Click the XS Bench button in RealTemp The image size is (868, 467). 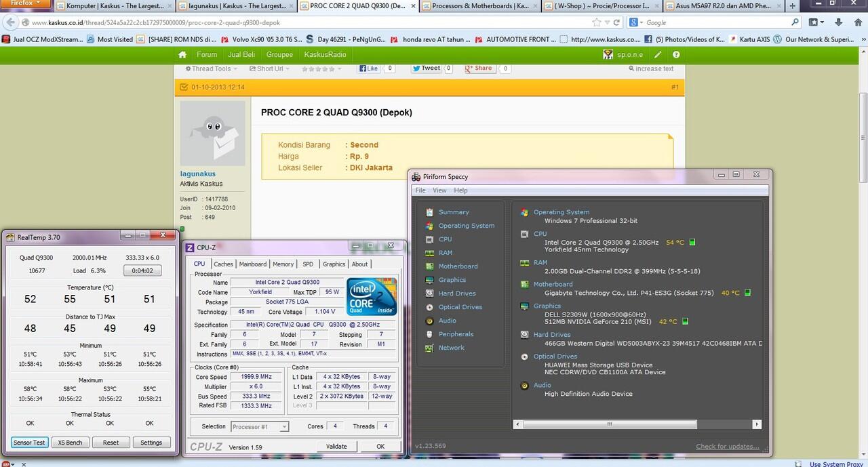point(70,443)
